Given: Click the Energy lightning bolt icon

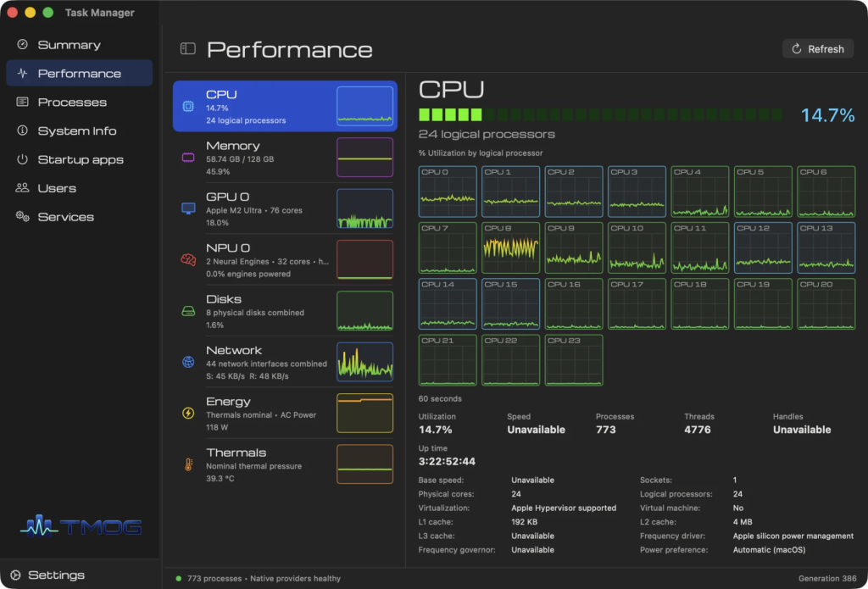Looking at the screenshot, I should tap(188, 413).
